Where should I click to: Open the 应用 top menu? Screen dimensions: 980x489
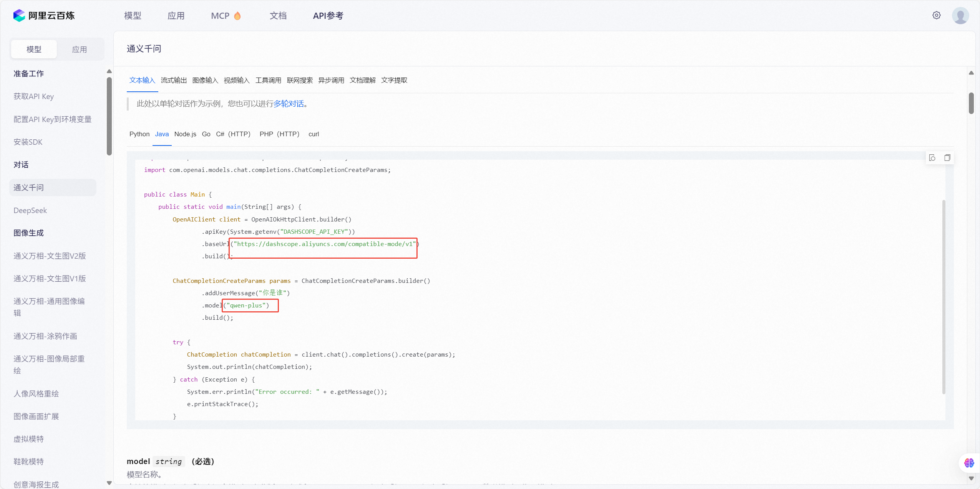pos(176,16)
